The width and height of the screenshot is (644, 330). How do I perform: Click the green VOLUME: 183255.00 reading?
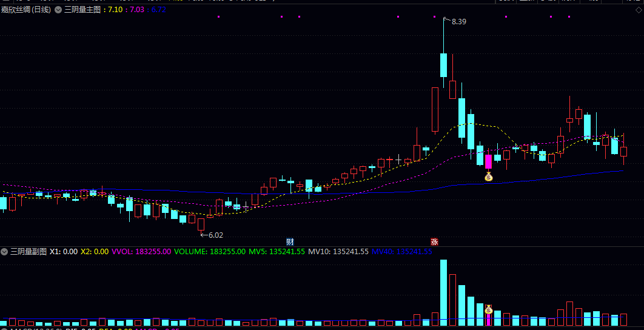[x=210, y=252]
